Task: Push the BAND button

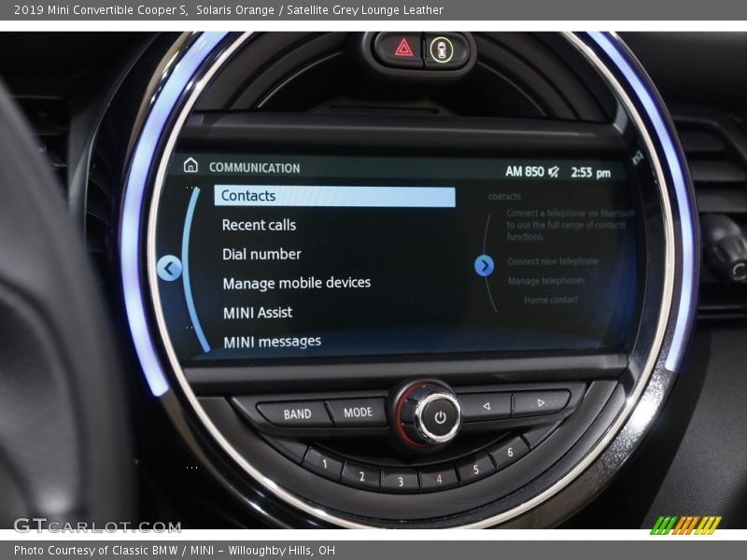Action: pyautogui.click(x=295, y=413)
